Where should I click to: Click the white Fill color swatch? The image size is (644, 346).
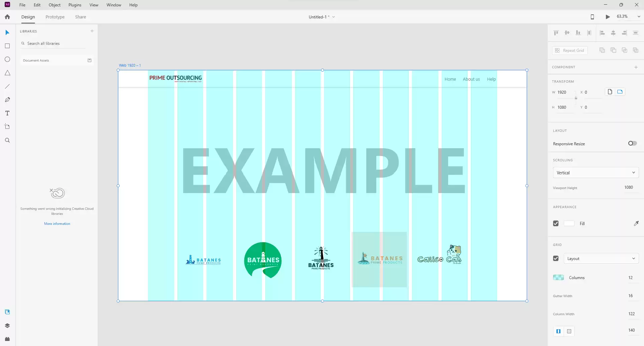[569, 224]
